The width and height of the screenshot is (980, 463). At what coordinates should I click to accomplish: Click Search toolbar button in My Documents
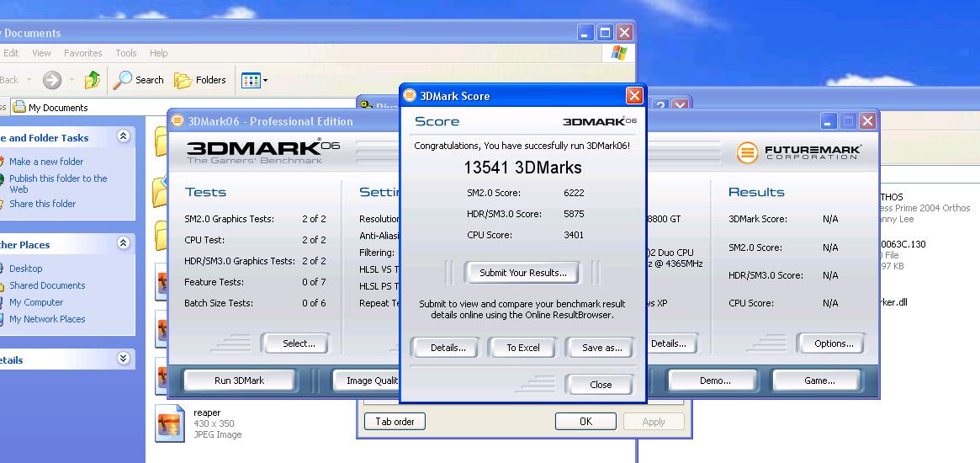click(139, 80)
